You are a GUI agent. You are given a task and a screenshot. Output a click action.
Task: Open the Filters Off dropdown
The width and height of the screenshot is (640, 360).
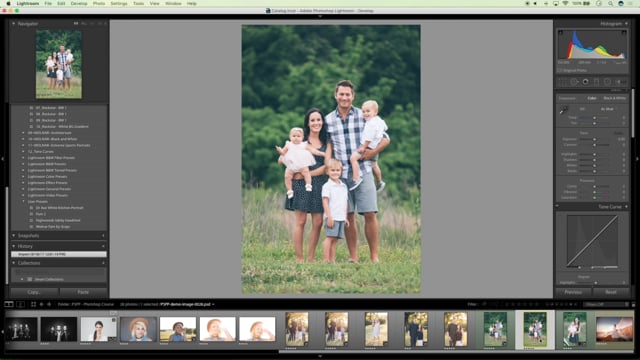click(x=606, y=304)
